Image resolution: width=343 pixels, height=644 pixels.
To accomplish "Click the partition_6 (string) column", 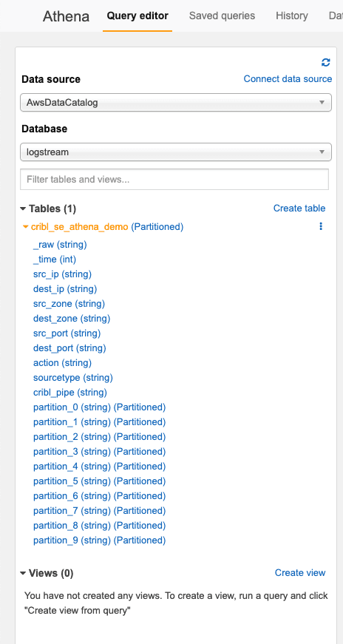I will (x=99, y=496).
